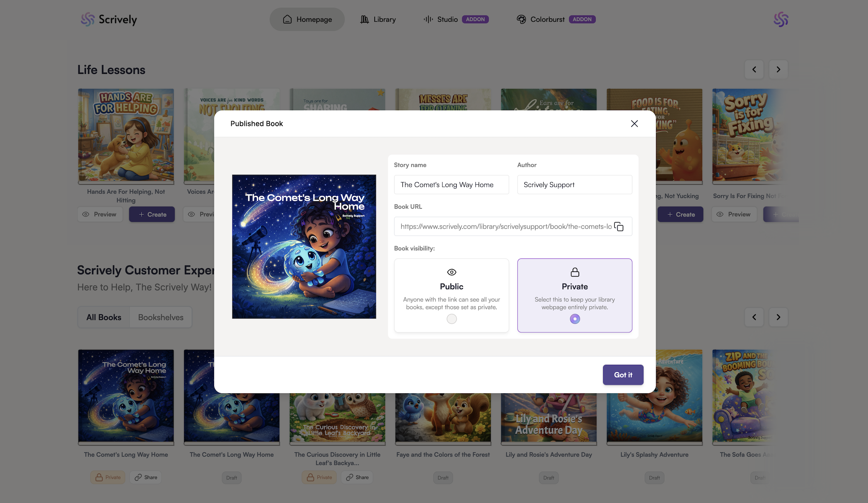Click the Public visibility card eye icon

coord(451,272)
